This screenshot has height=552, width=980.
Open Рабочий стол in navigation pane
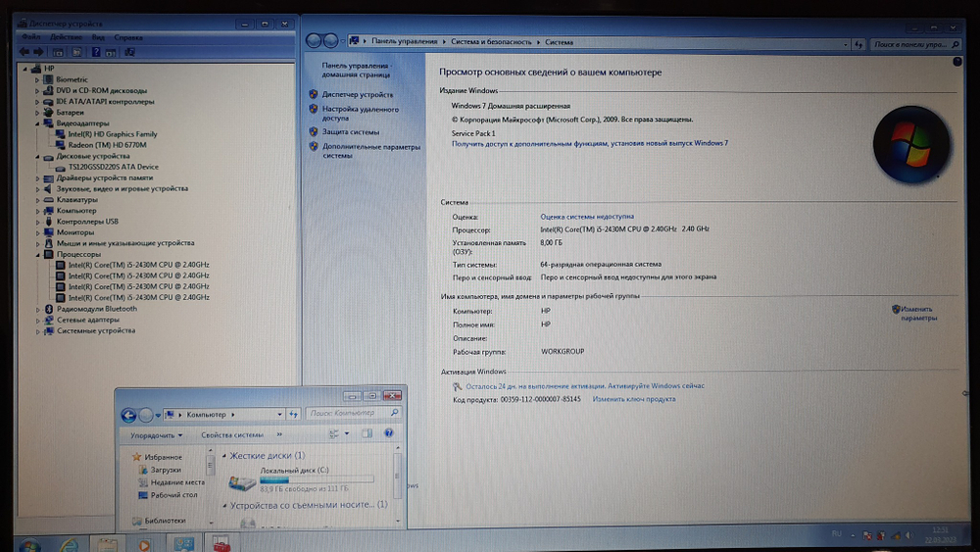click(173, 495)
